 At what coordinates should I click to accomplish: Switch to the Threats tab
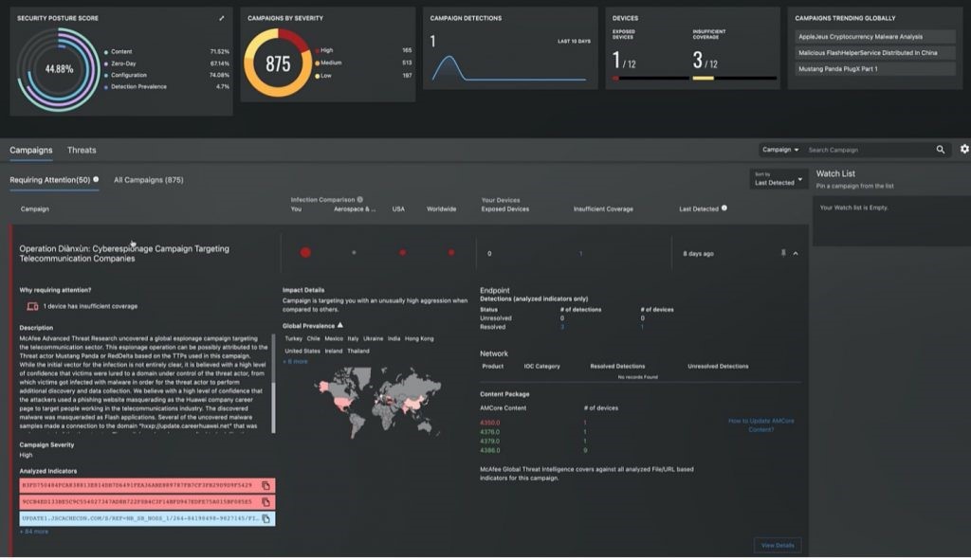(x=82, y=151)
